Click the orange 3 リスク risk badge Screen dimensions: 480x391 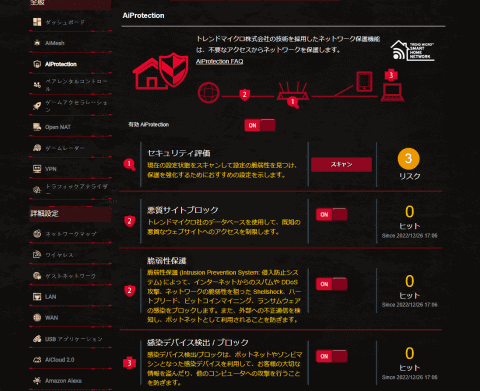click(409, 159)
